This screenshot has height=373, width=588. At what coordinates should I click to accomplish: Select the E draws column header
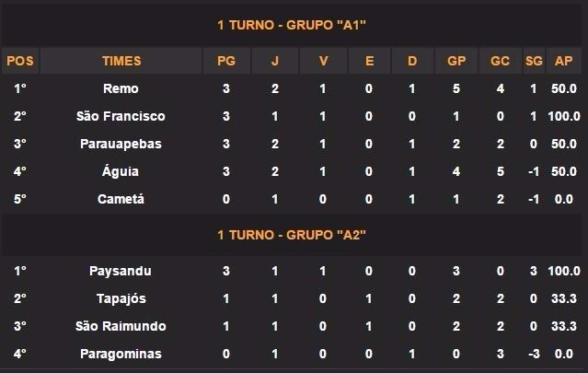click(368, 62)
